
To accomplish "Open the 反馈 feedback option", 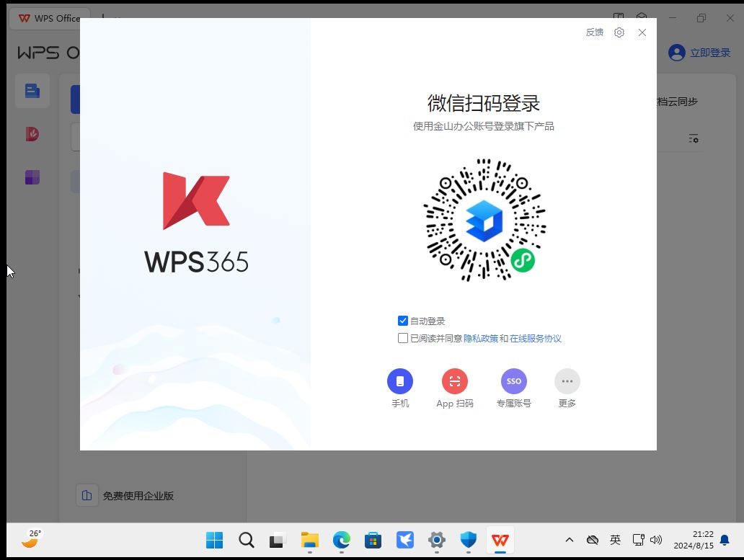I will (x=594, y=32).
